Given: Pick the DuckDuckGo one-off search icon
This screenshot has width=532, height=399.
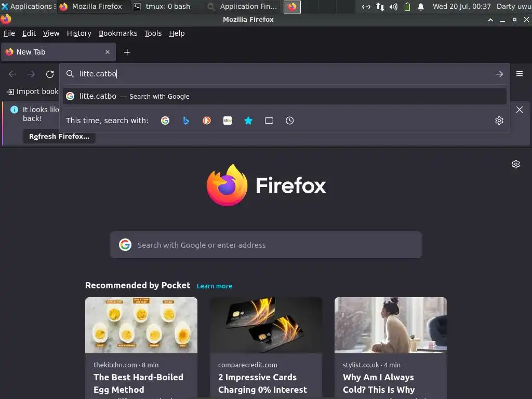Looking at the screenshot, I should coord(207,121).
